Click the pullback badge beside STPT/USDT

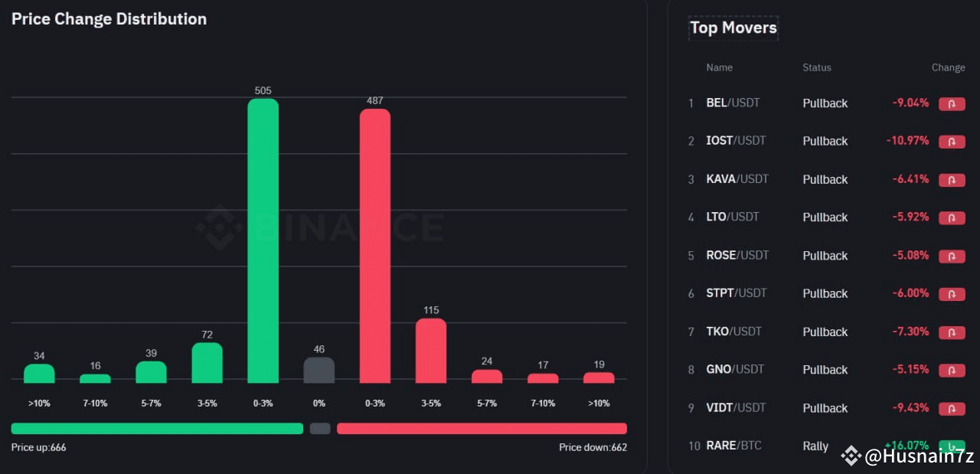[952, 294]
